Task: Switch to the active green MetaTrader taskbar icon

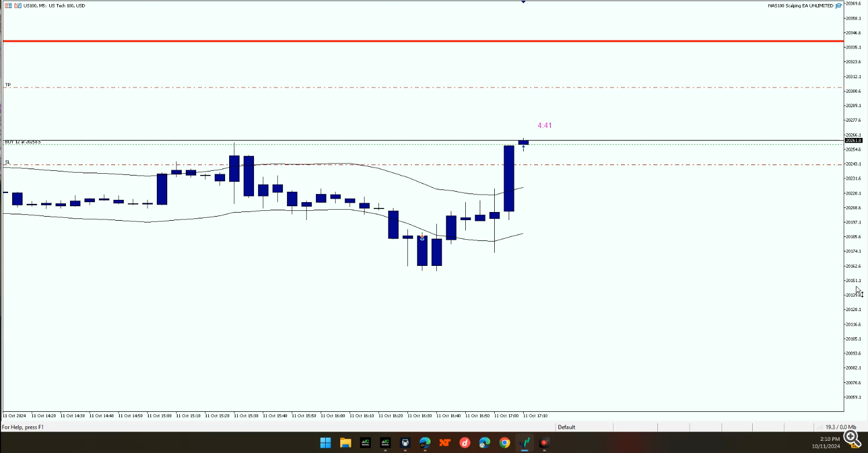Action: (x=524, y=443)
